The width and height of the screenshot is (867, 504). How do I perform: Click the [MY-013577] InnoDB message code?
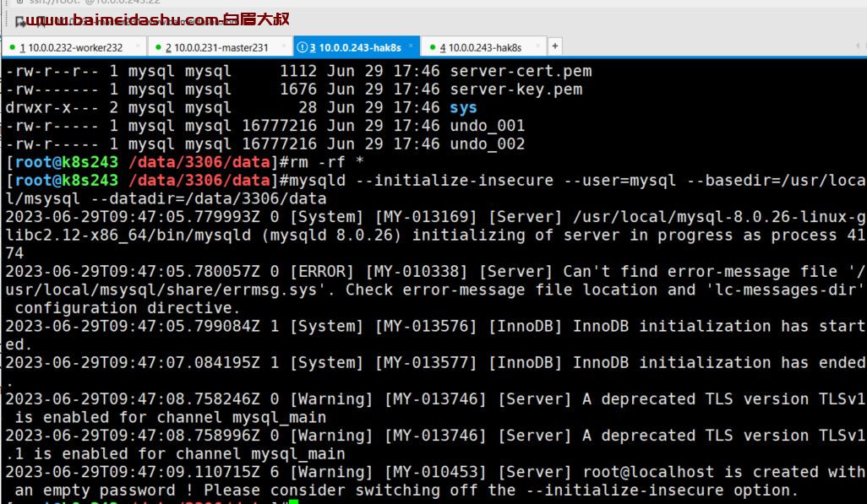point(426,363)
